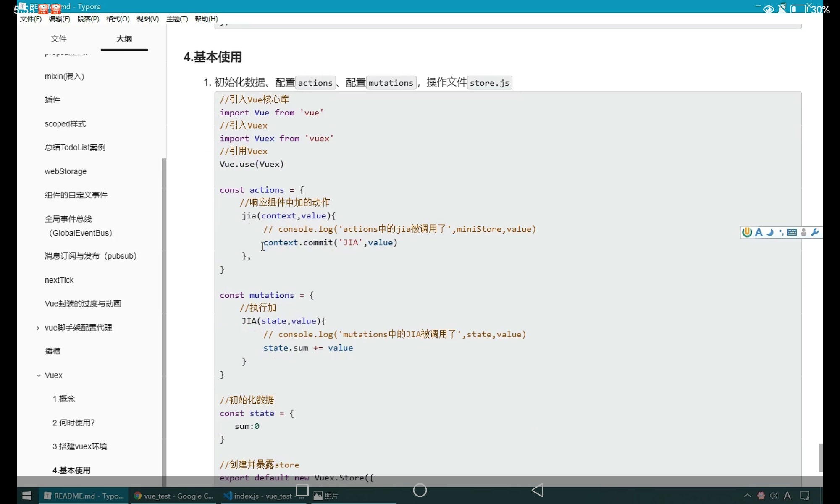
Task: Click the outline sidebar scrollbar thumb
Action: [x=164, y=319]
